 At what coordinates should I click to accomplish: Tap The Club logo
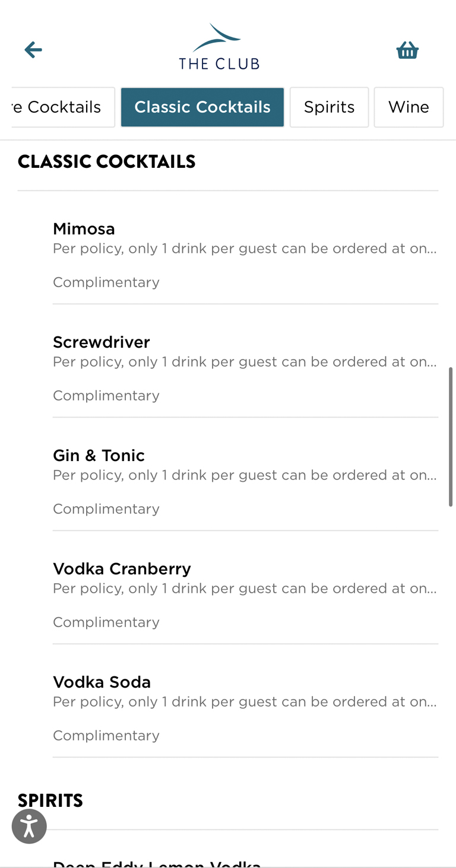219,47
